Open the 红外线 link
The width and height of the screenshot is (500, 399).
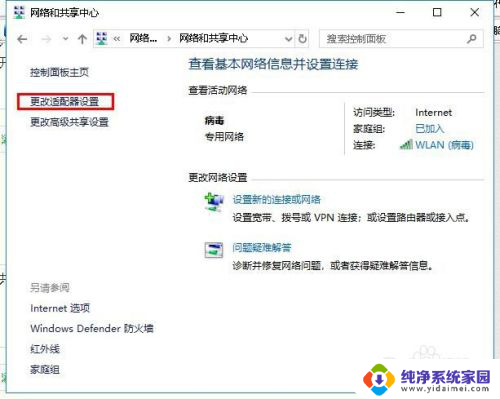tap(45, 349)
